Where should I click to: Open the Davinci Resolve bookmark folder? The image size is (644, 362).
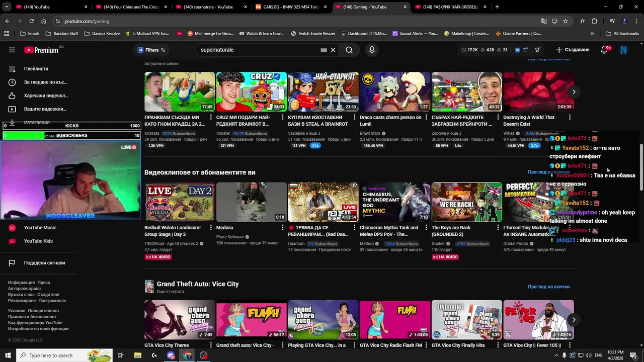102,34
